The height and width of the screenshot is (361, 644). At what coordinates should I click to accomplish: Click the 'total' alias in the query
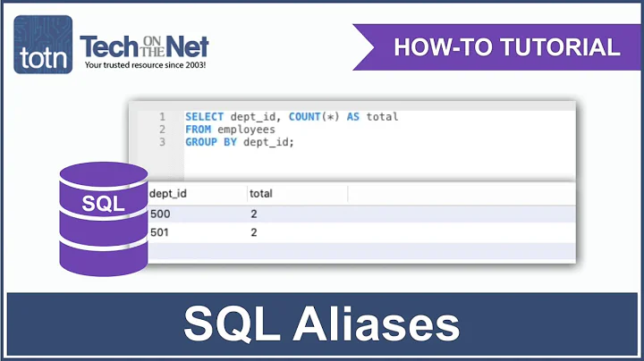click(383, 117)
